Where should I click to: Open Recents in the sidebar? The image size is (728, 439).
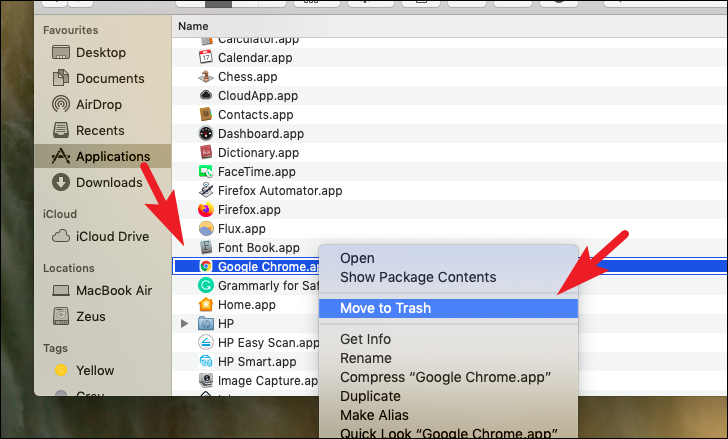88,130
